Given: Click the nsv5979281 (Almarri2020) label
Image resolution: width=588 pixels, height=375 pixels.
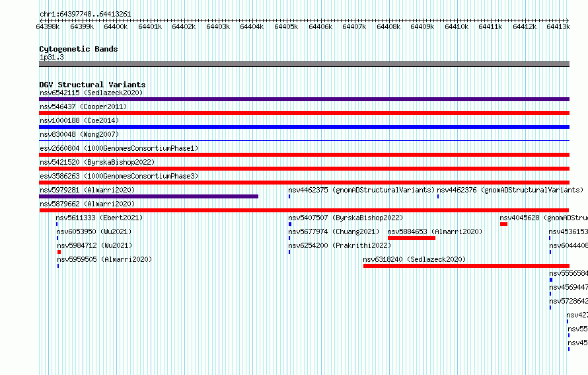Looking at the screenshot, I should click(x=87, y=190).
